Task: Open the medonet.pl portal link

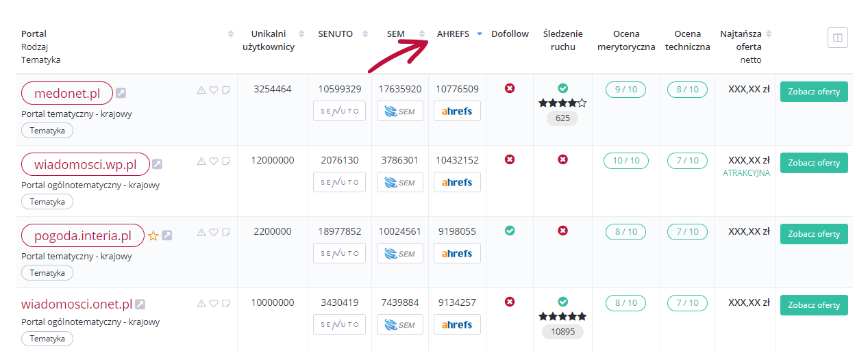Action: [x=67, y=93]
